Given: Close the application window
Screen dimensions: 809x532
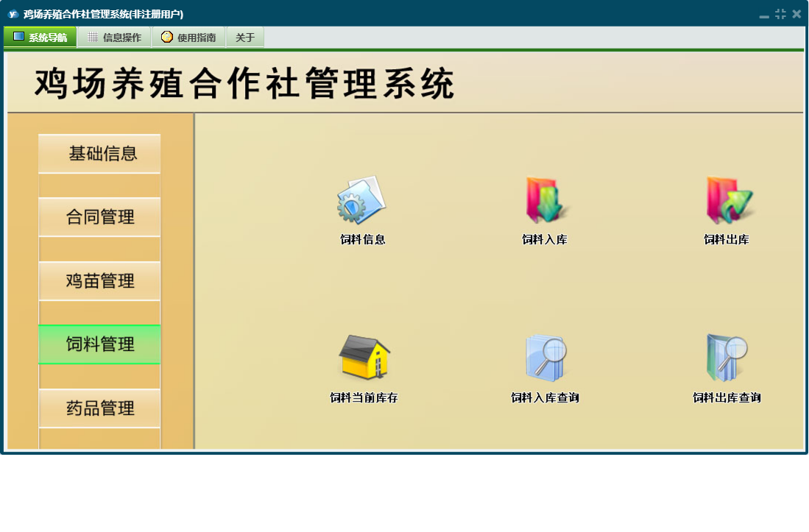Looking at the screenshot, I should coord(796,14).
